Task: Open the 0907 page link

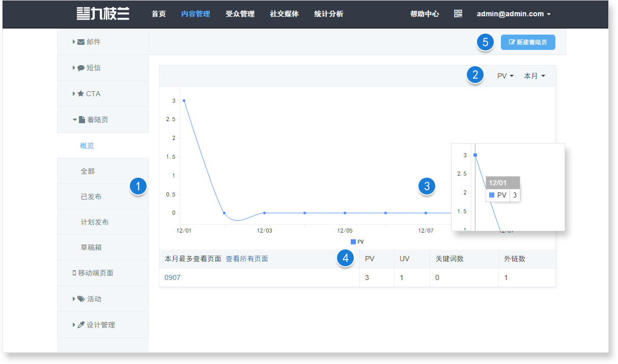Action: click(x=173, y=277)
